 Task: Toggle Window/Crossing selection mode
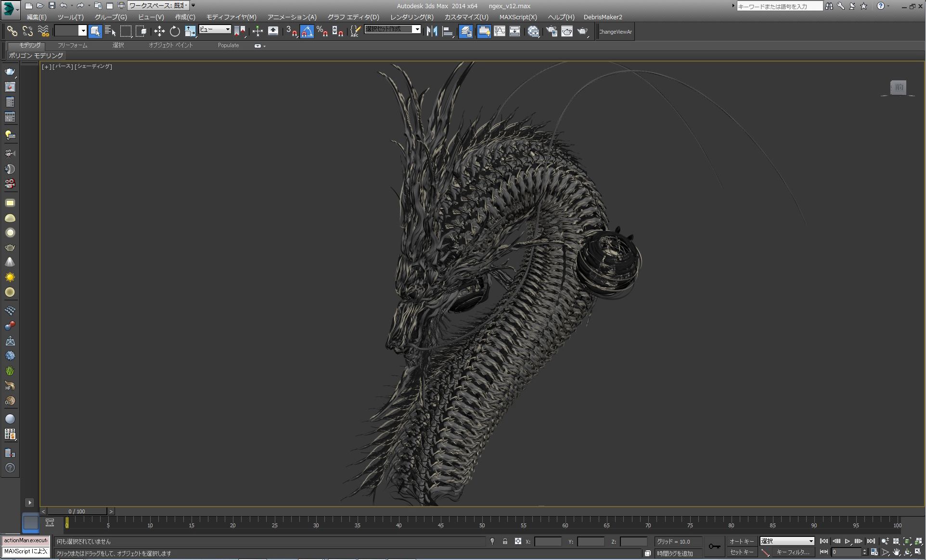(x=141, y=31)
